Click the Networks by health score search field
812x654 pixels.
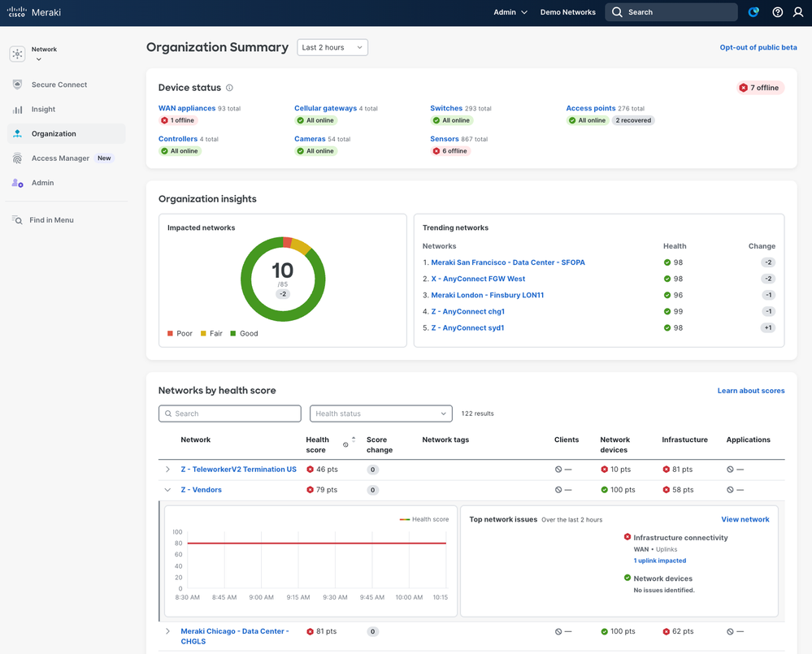(230, 414)
